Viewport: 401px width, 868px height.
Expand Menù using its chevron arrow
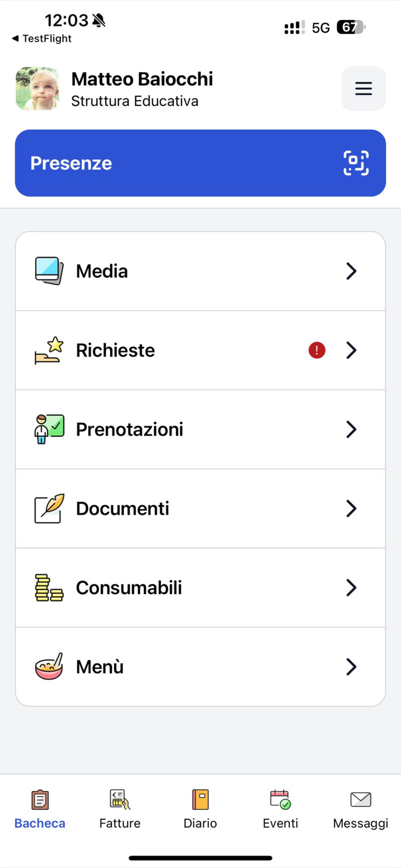[x=351, y=667]
